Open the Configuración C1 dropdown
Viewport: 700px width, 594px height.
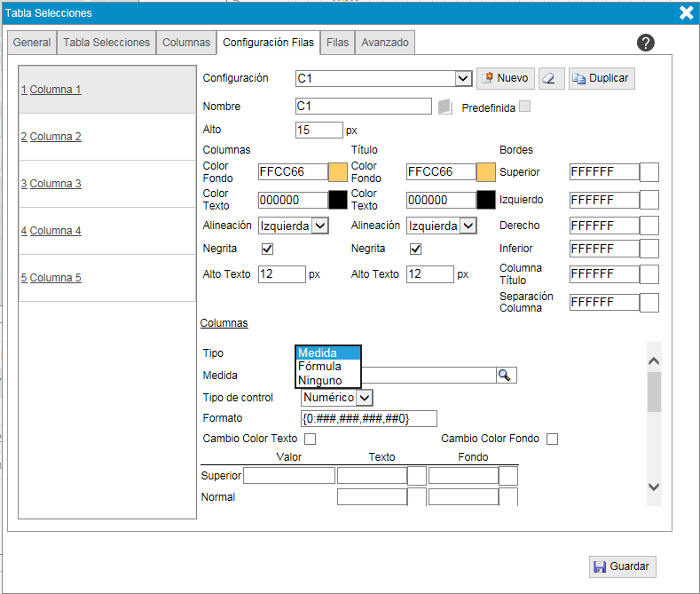click(462, 78)
